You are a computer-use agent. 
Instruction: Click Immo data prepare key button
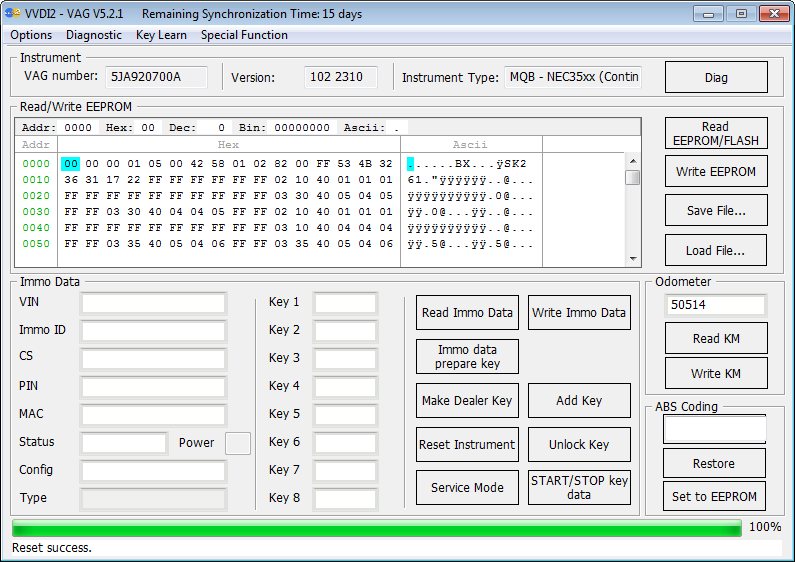[467, 357]
